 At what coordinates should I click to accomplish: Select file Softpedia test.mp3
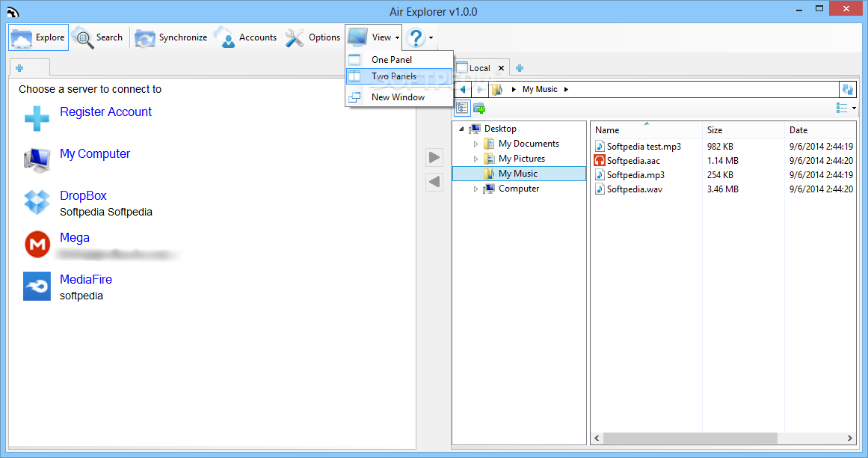644,146
